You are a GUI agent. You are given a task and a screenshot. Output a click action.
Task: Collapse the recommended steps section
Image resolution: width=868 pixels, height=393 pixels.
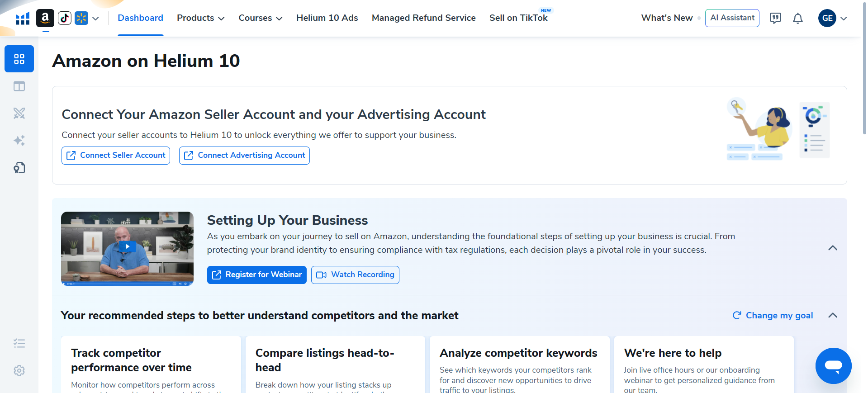point(833,315)
